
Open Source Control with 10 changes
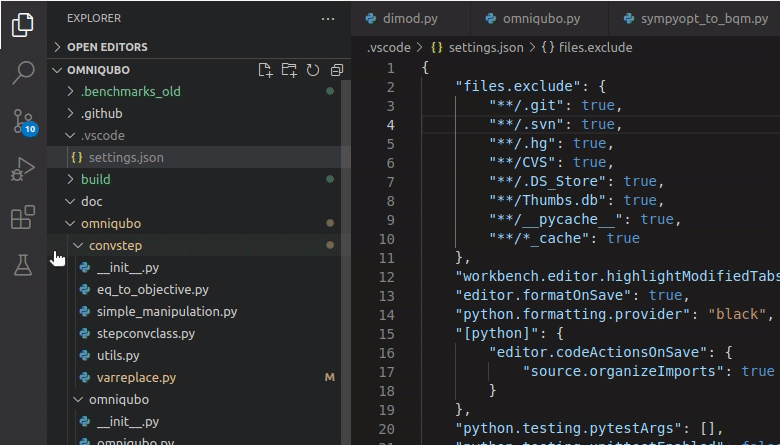pyautogui.click(x=24, y=121)
